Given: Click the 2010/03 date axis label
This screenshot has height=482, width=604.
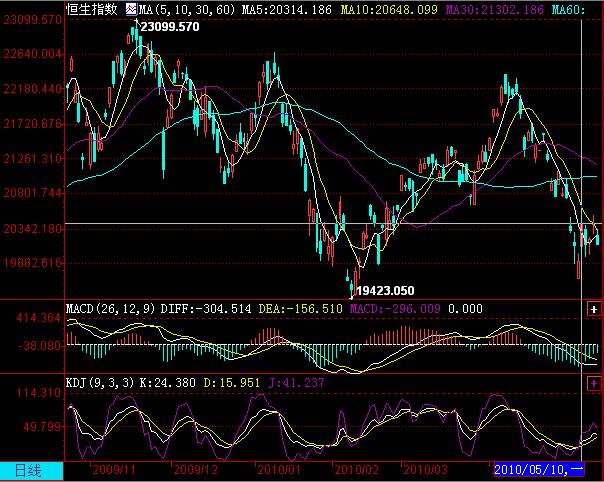Looking at the screenshot, I should 426,470.
